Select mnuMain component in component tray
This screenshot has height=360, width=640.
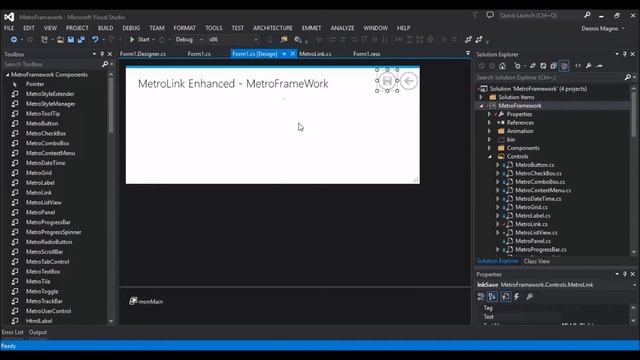(x=146, y=301)
